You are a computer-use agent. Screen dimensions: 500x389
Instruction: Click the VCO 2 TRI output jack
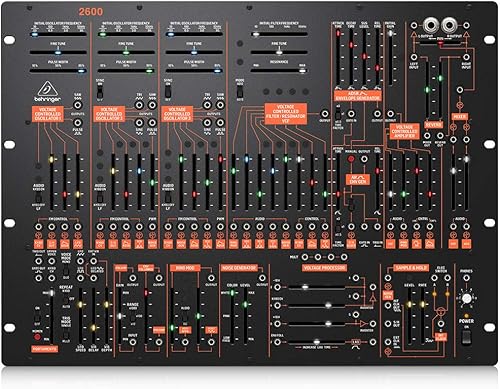click(x=139, y=105)
